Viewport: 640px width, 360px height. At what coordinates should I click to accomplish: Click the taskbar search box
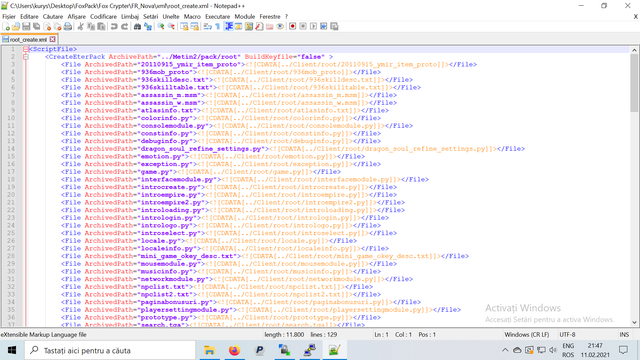point(110,350)
